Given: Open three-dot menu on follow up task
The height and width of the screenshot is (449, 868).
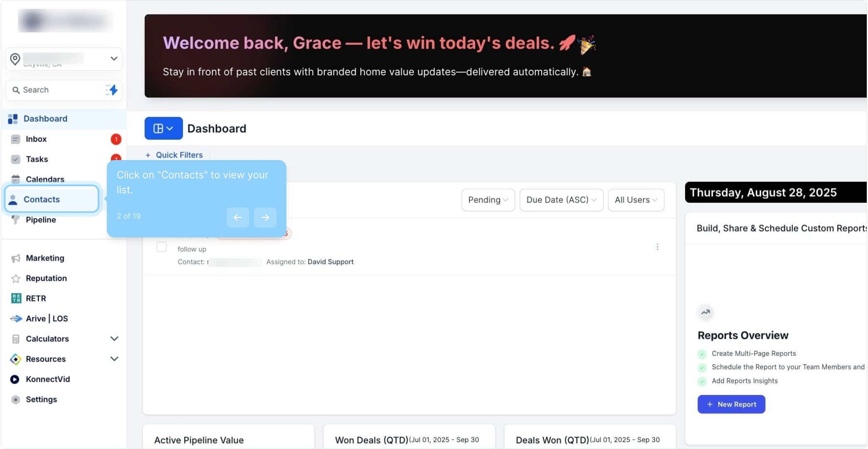Looking at the screenshot, I should tap(657, 247).
